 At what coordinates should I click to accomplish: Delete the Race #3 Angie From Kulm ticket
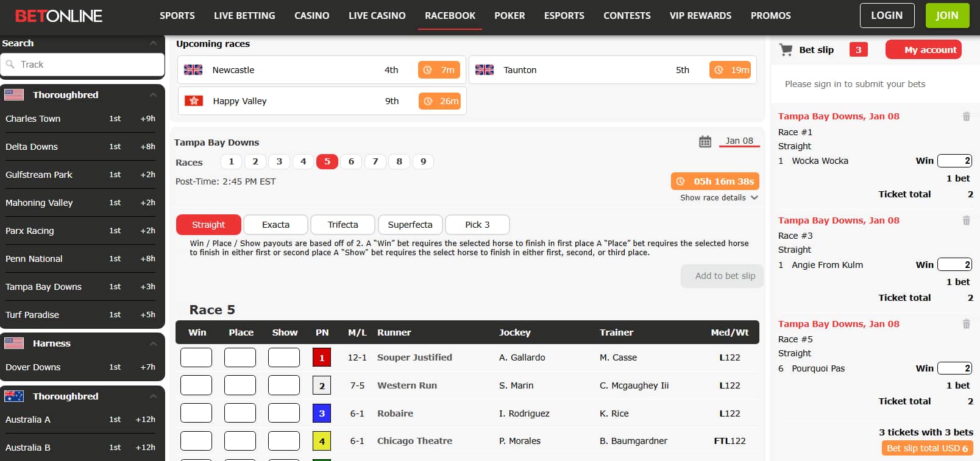[966, 220]
